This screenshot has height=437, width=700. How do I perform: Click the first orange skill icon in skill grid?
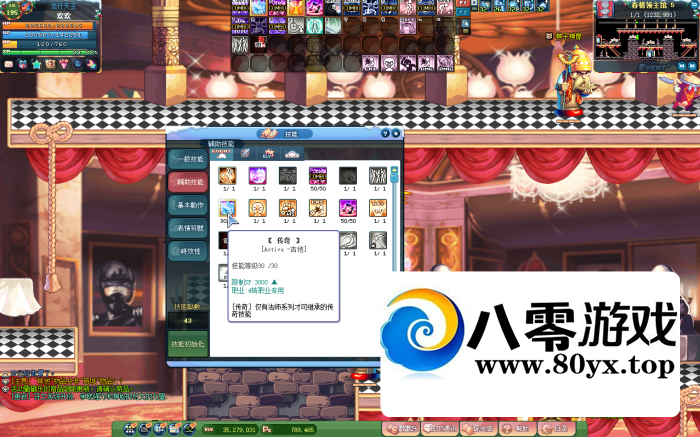(227, 176)
